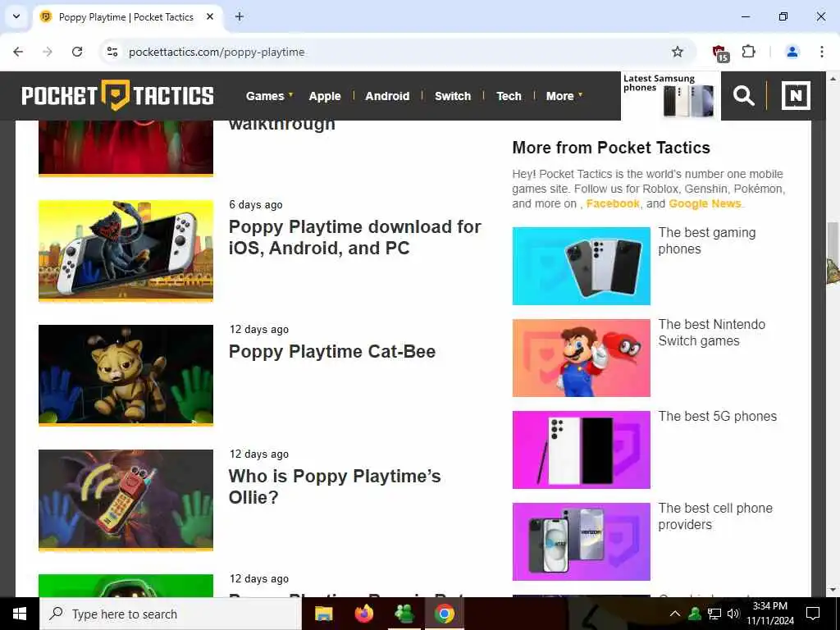Expand the Games menu

coord(269,96)
